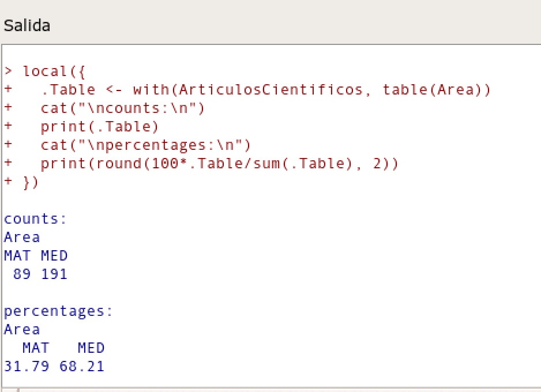This screenshot has height=392, width=541.
Task: Click the closing }) line
Action: [30, 182]
